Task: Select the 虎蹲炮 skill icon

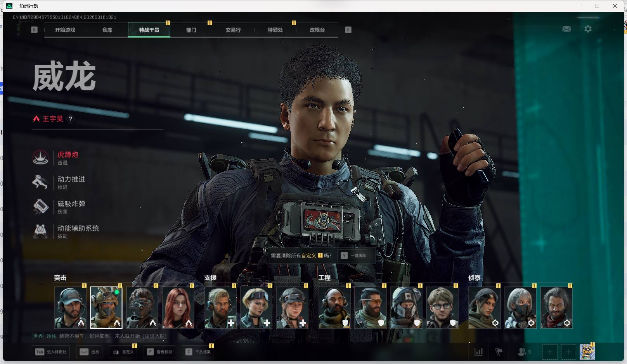Action: point(40,158)
